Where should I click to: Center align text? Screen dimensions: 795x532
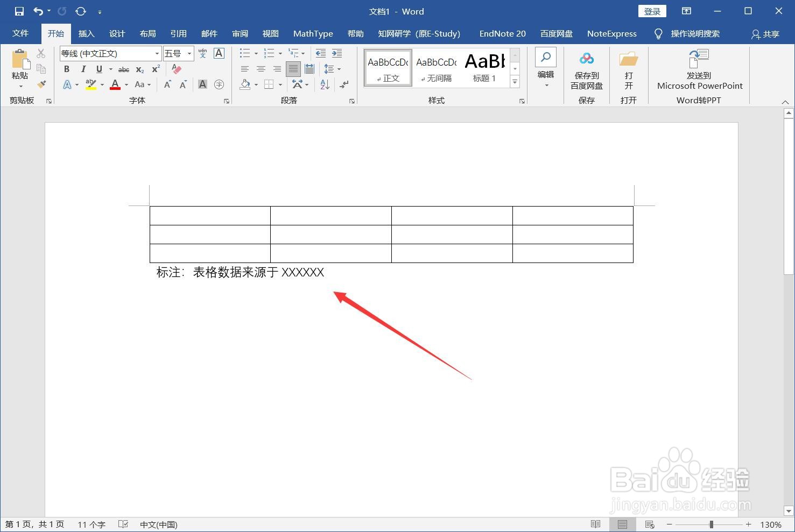(x=261, y=69)
